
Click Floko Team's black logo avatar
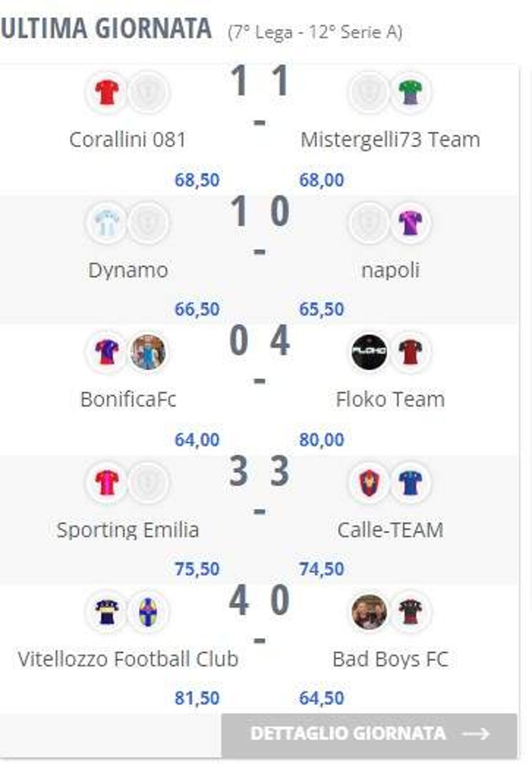point(369,352)
